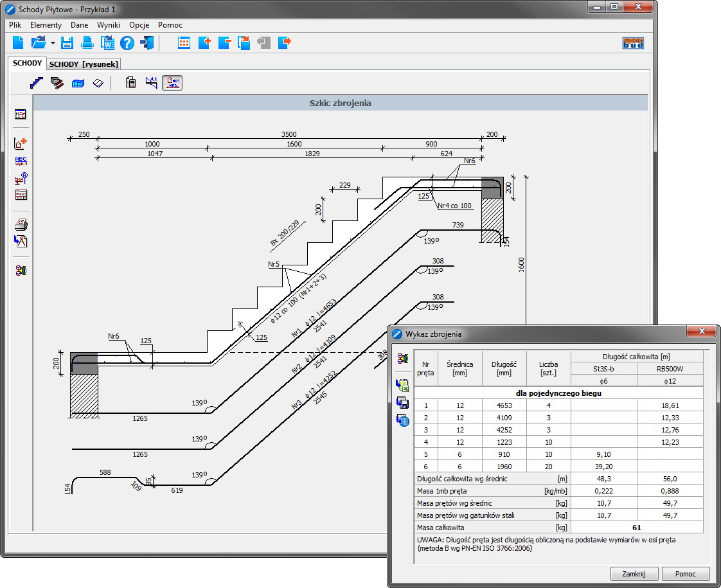721x588 pixels.
Task: Export table to Excel in Wykaz zbrojenia
Action: click(403, 386)
